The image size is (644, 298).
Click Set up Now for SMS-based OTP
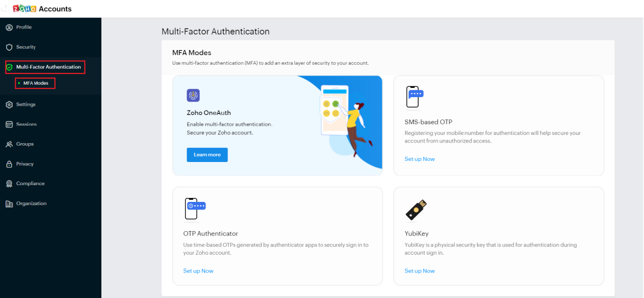click(419, 159)
